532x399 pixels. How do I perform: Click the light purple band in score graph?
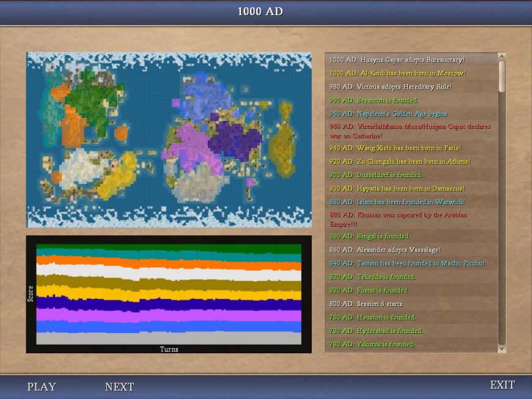coord(169,315)
